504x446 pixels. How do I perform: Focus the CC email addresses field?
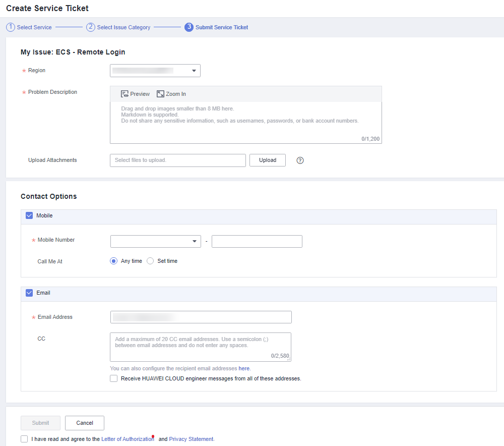200,346
